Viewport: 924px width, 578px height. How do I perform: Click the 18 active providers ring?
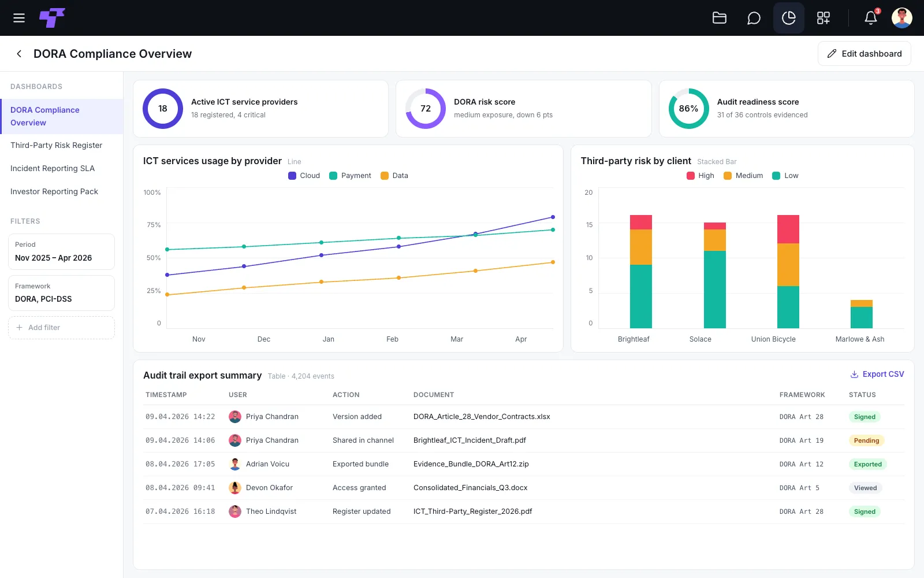click(x=163, y=109)
